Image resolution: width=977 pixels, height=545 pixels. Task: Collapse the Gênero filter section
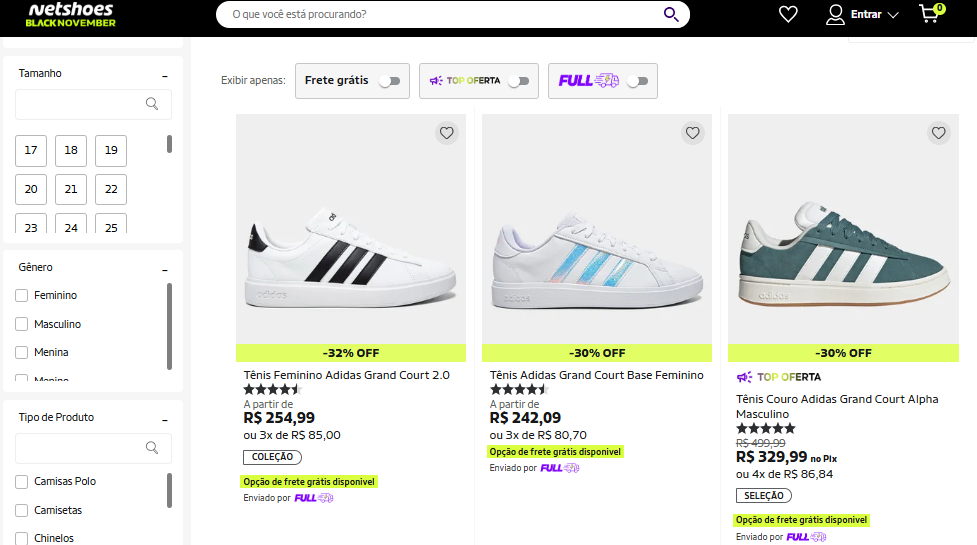[x=164, y=269]
